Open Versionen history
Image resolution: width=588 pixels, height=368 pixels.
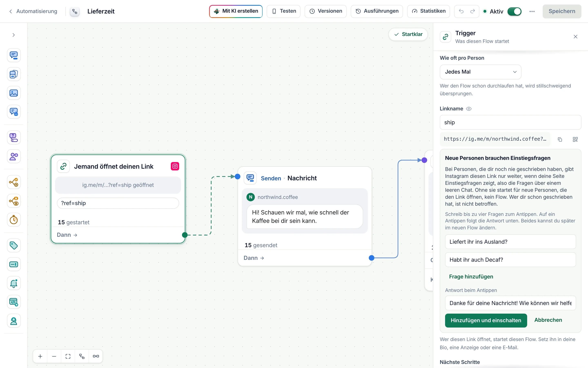click(x=326, y=11)
